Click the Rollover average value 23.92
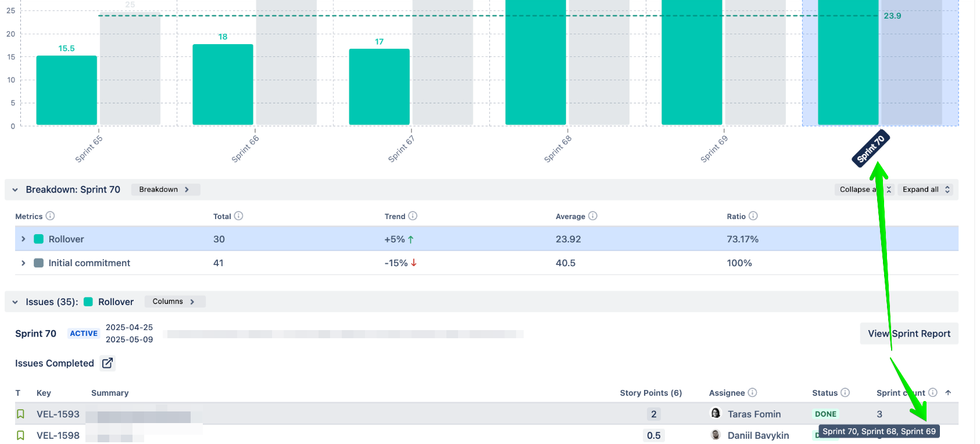Image resolution: width=980 pixels, height=444 pixels. click(568, 239)
